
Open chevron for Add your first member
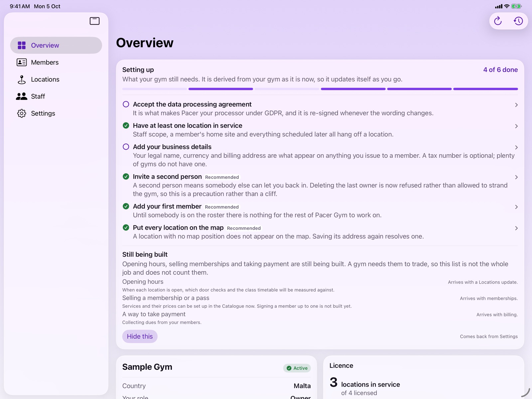pyautogui.click(x=516, y=207)
